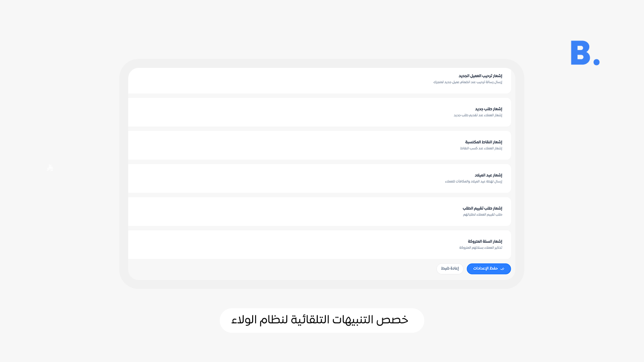Click the description text under New Order notification
This screenshot has width=644, height=362.
(x=478, y=115)
